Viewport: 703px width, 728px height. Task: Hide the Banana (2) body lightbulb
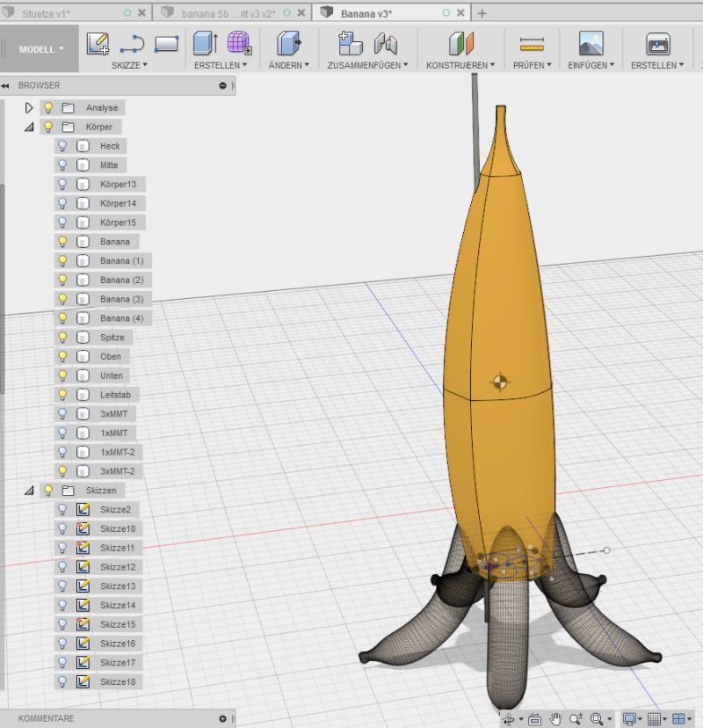62,280
